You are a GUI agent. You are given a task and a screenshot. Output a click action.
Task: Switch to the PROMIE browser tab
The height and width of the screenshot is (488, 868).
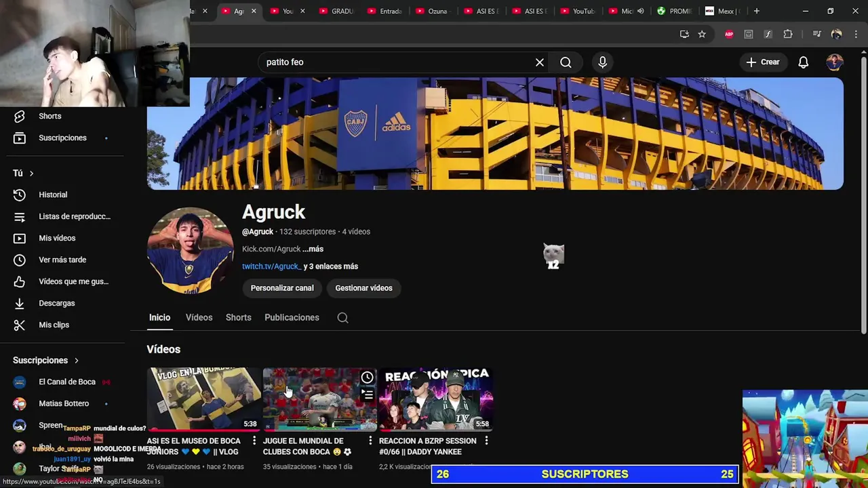[674, 12]
